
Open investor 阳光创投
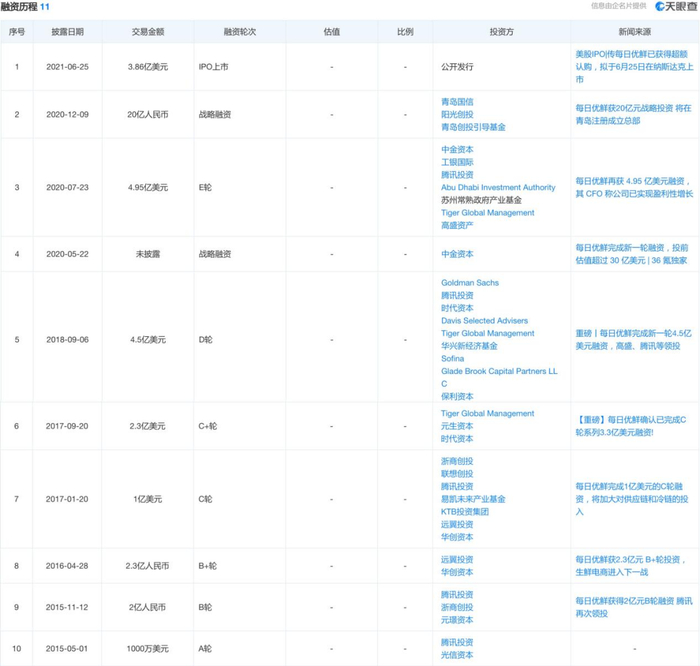coord(457,114)
